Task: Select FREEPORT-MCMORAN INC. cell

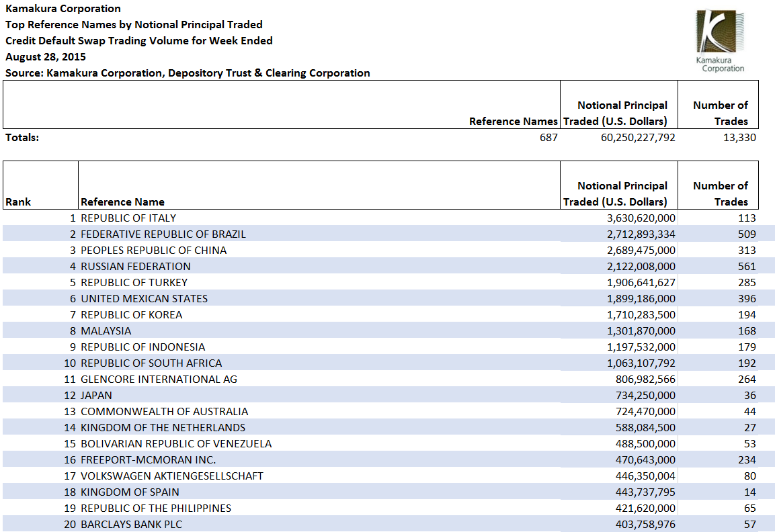Action: tap(149, 460)
